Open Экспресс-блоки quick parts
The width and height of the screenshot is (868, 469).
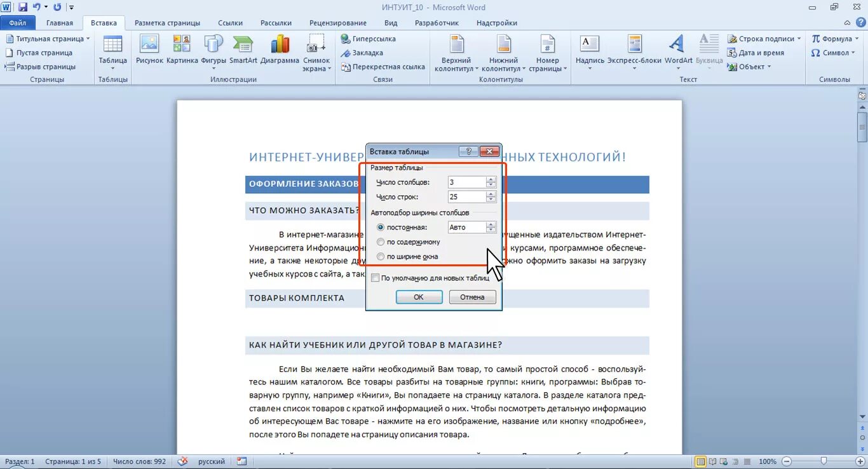[x=634, y=52]
